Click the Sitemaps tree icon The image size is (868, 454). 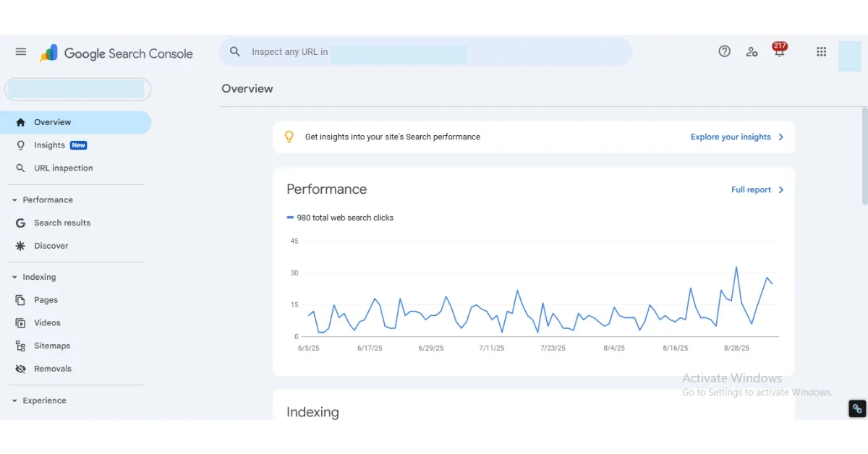click(x=20, y=346)
